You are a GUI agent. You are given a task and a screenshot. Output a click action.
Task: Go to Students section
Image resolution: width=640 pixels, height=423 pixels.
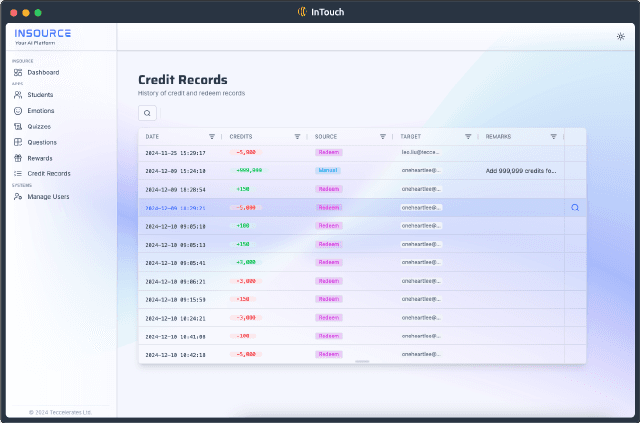40,95
